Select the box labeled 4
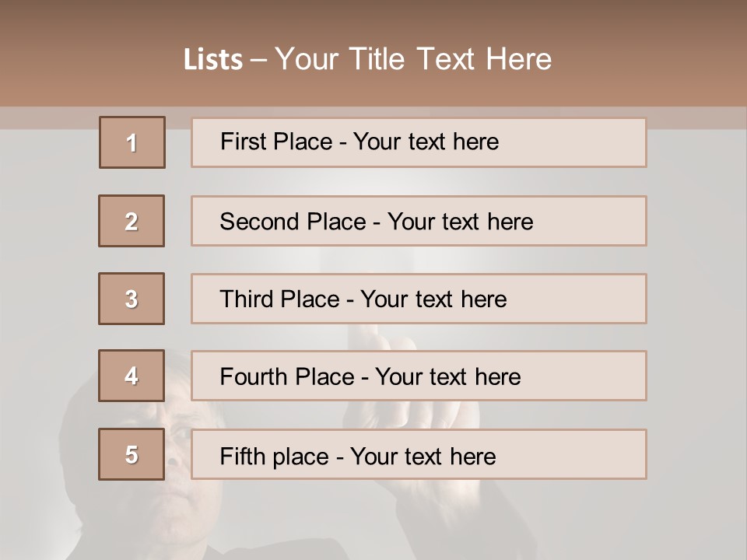 click(x=132, y=376)
